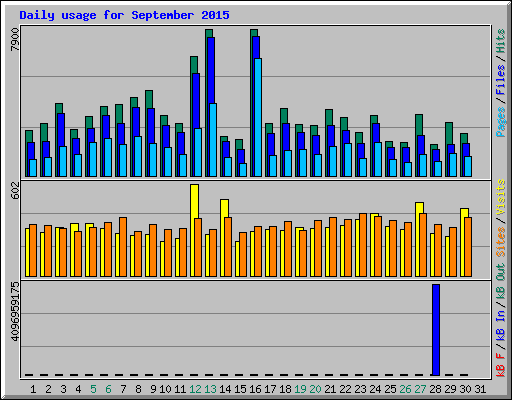Viewport: 512px width, 400px height.
Task: Click the yellow Visits bar for day 14
Action: [x=224, y=208]
